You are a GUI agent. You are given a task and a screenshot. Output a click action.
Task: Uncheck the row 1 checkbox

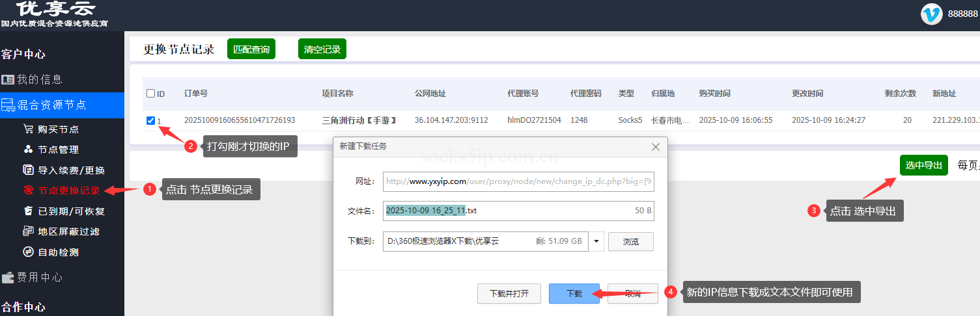[151, 120]
